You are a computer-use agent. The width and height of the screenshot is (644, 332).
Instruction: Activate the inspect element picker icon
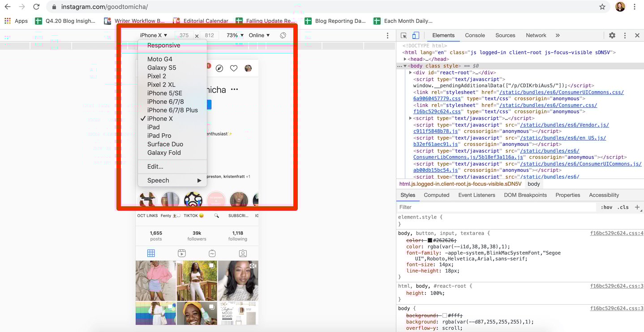click(x=404, y=35)
